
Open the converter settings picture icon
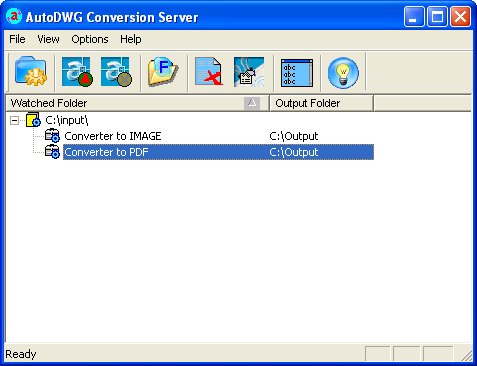click(249, 72)
